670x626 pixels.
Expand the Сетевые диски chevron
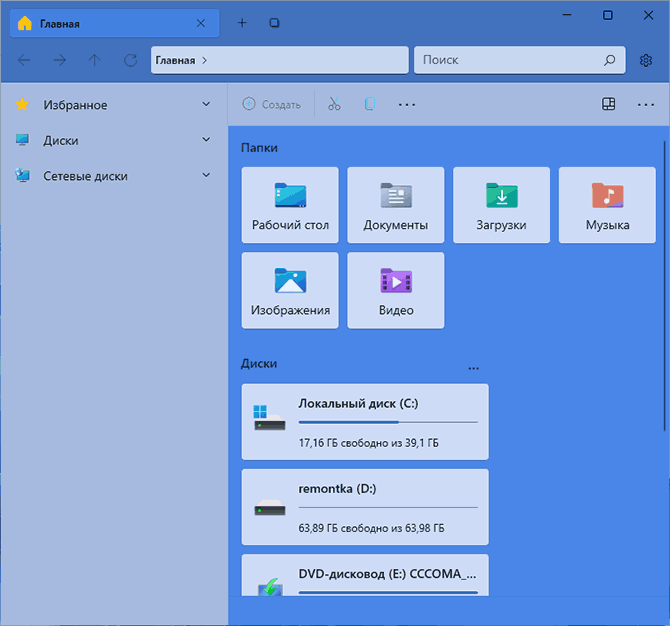click(x=206, y=175)
